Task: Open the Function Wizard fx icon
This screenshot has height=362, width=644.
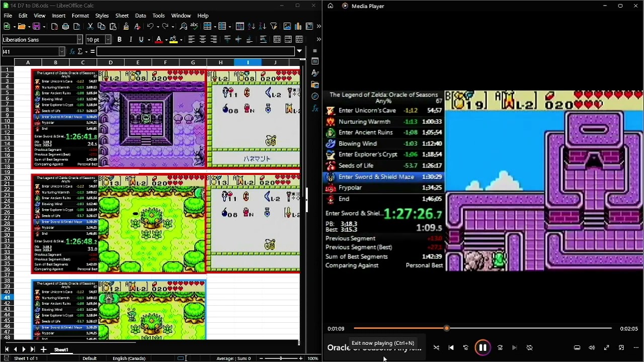Action: tap(72, 51)
